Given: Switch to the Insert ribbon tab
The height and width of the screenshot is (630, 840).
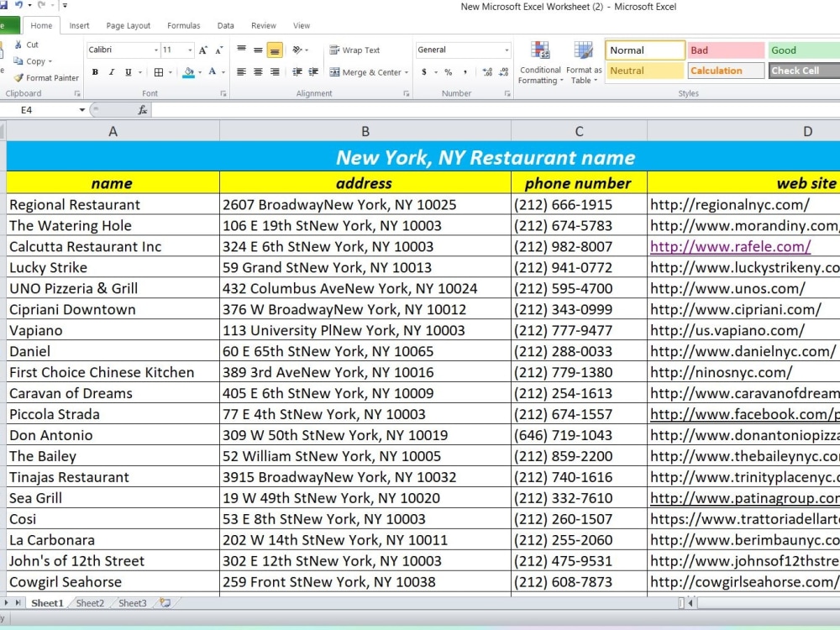Looking at the screenshot, I should tap(79, 26).
